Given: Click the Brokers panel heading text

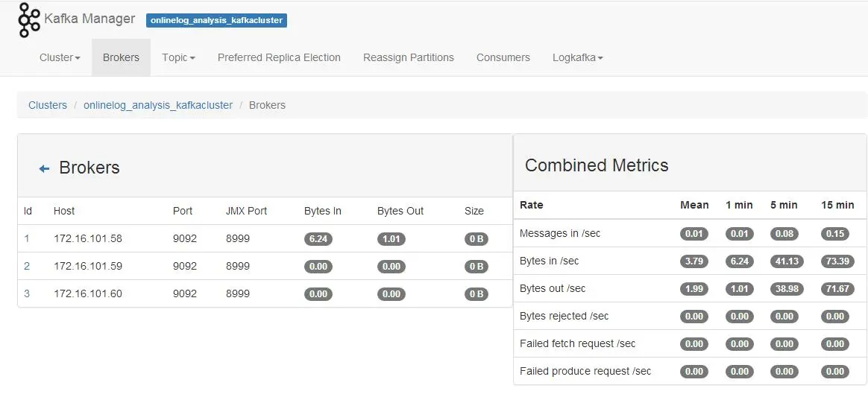Looking at the screenshot, I should click(x=89, y=168).
